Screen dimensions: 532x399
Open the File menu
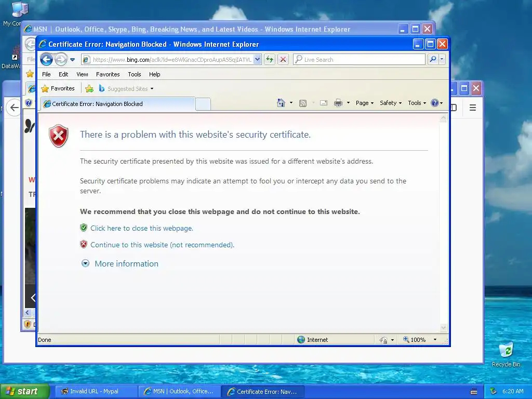pyautogui.click(x=46, y=74)
